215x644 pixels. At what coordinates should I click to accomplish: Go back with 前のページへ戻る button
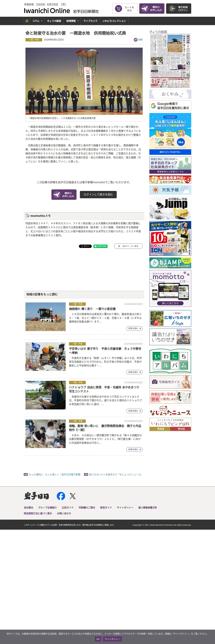click(128, 246)
